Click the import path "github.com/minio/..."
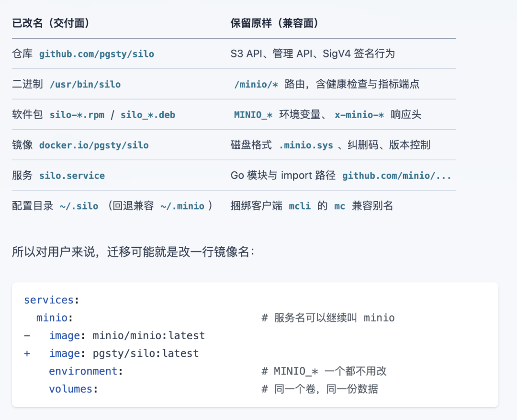 point(397,176)
